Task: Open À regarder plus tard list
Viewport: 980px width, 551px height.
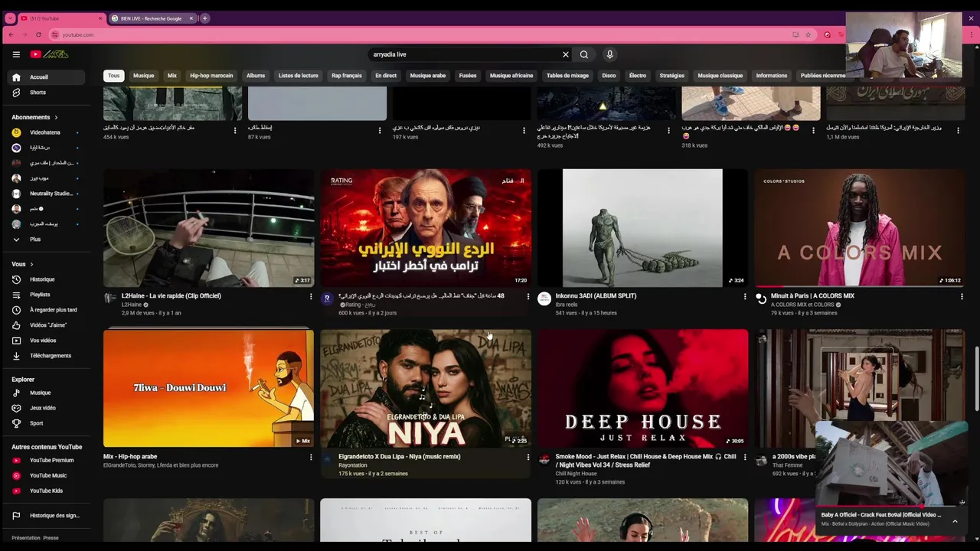Action: point(47,310)
